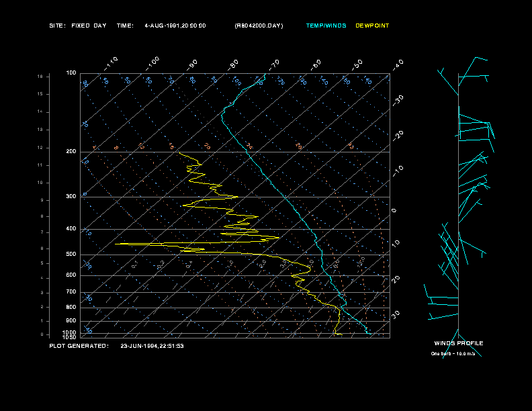
Task: Click the -40 skewed temperature label
Action: [x=398, y=64]
